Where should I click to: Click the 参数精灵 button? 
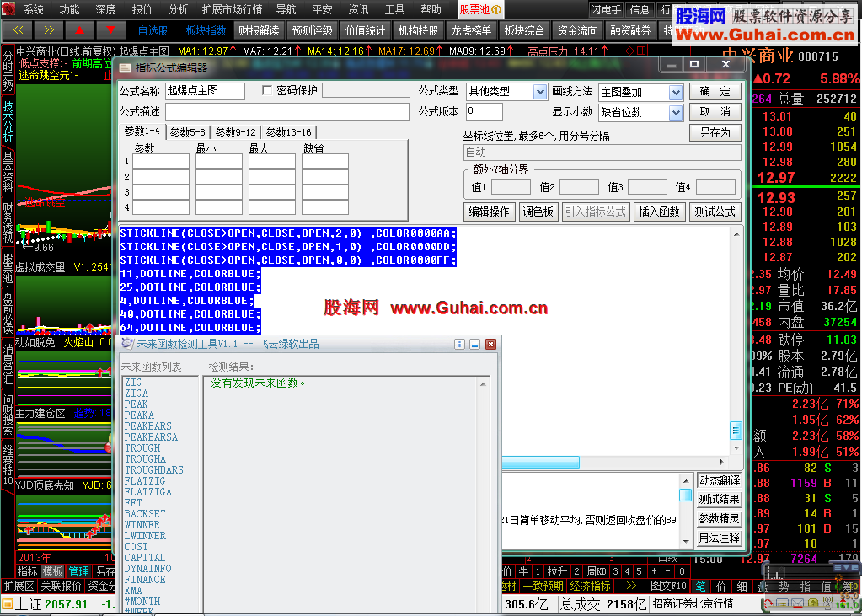pyautogui.click(x=719, y=518)
